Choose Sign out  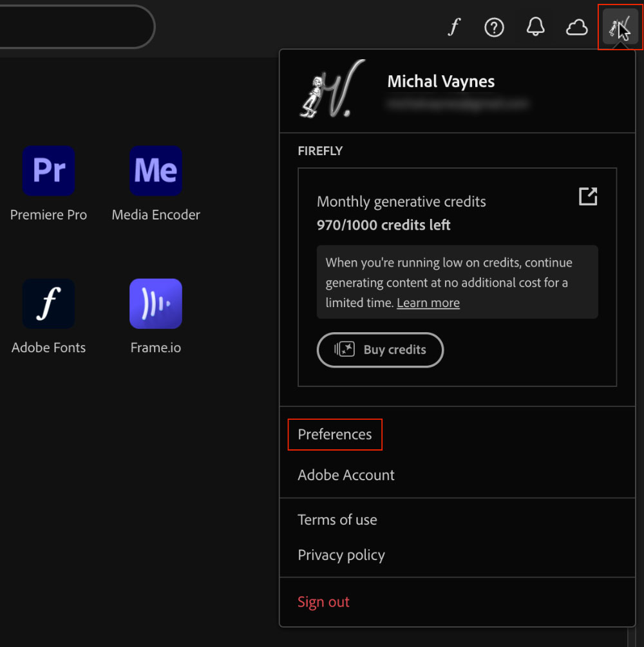(324, 603)
